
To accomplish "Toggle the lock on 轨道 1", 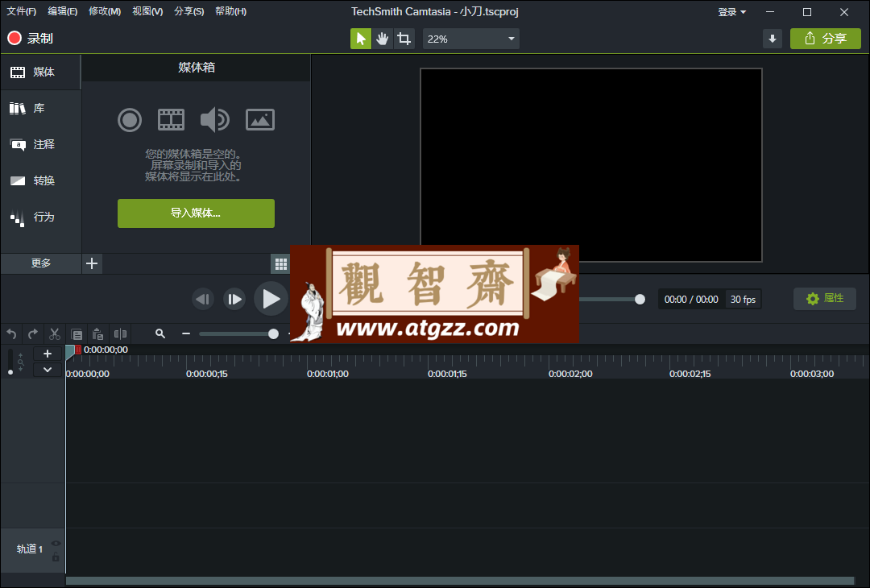I will (x=56, y=557).
